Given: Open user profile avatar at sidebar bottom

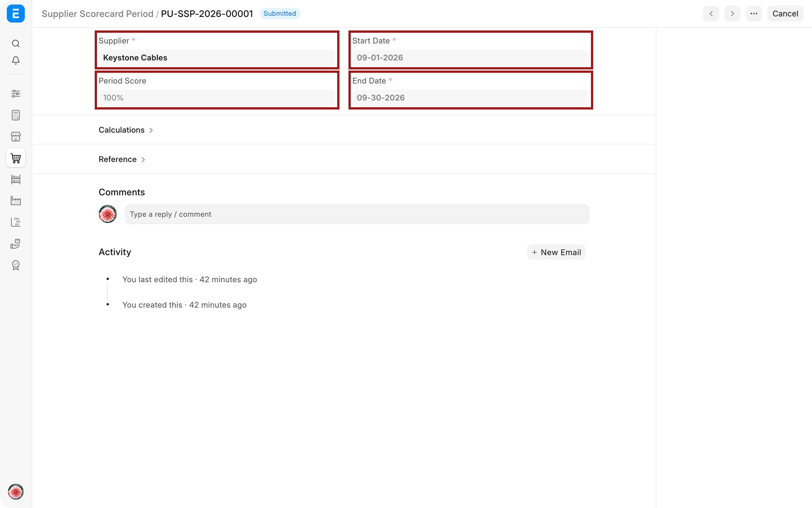Looking at the screenshot, I should point(16,492).
